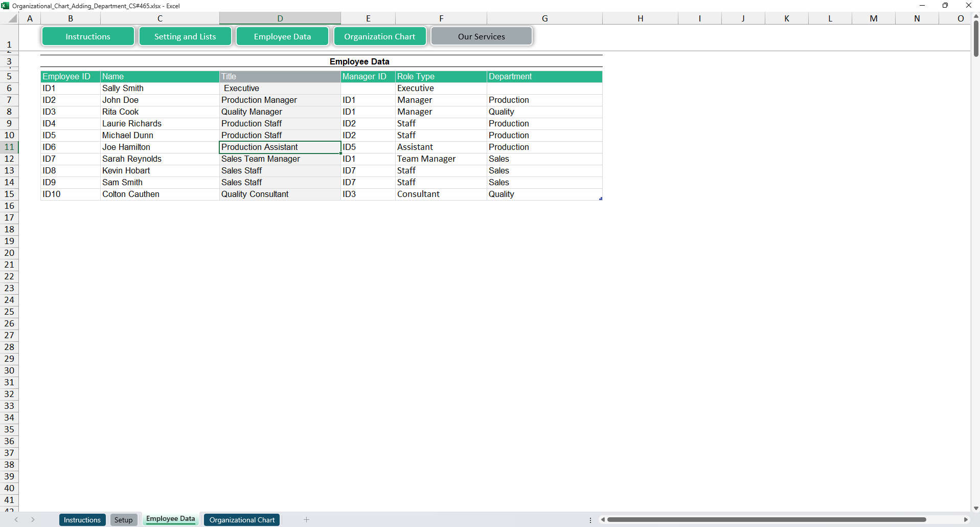Click the horizontal scrollbar left arrow
The width and height of the screenshot is (980, 527).
click(603, 519)
